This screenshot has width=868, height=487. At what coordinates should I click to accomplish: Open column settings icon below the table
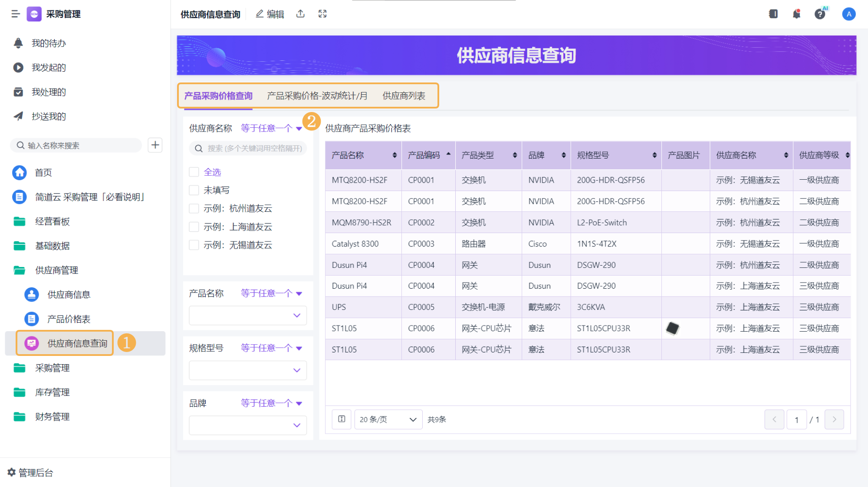point(342,419)
